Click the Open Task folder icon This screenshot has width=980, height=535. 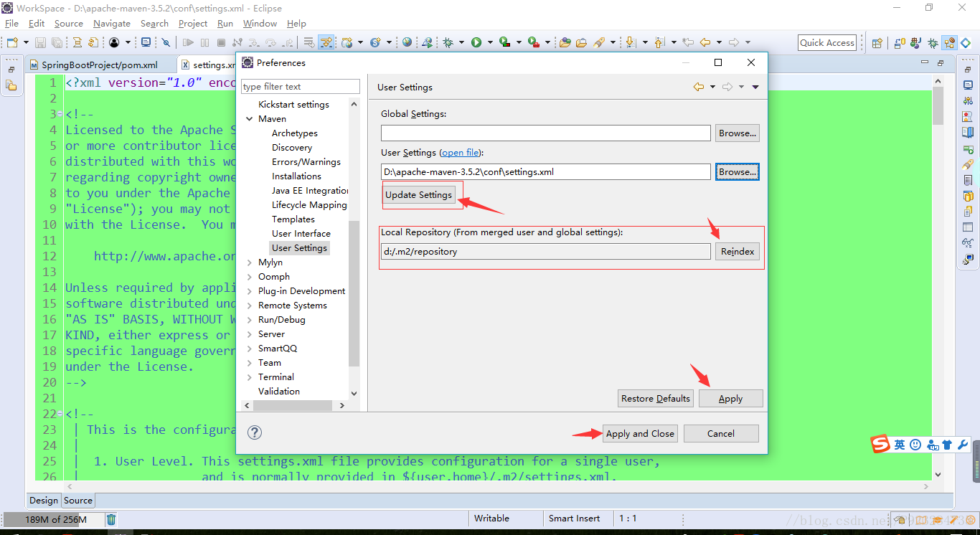pyautogui.click(x=581, y=43)
